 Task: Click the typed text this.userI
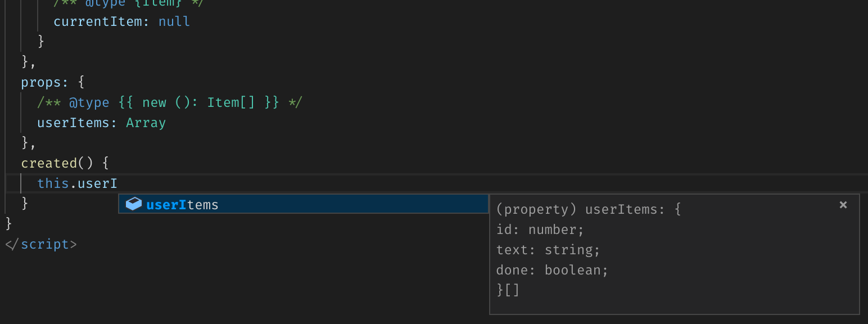tap(77, 183)
